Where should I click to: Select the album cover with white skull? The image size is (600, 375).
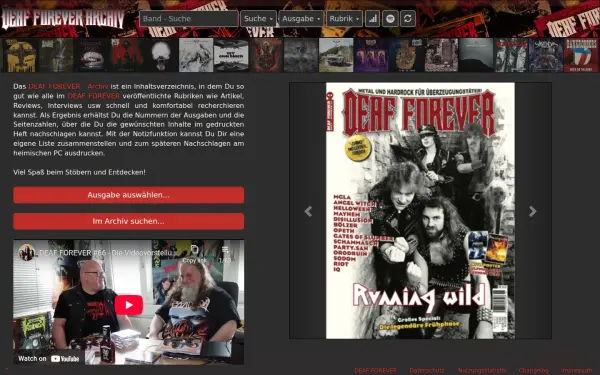tap(161, 55)
